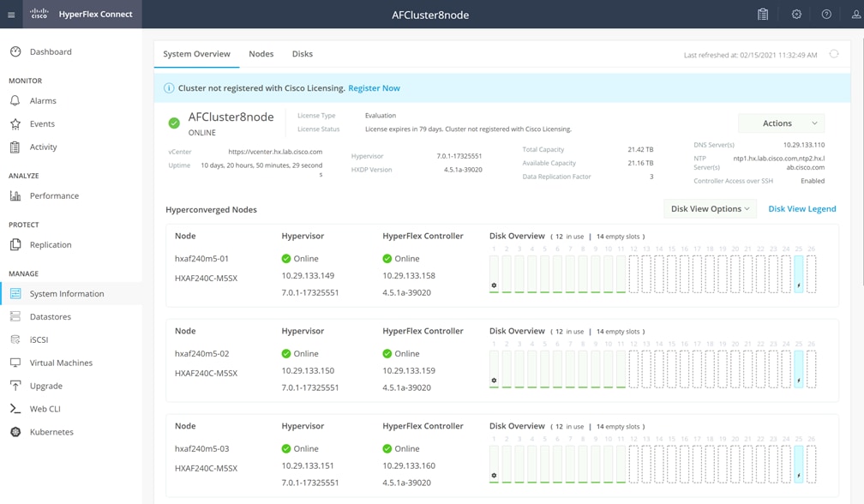Open the settings gear icon
864x504 pixels.
pos(796,15)
